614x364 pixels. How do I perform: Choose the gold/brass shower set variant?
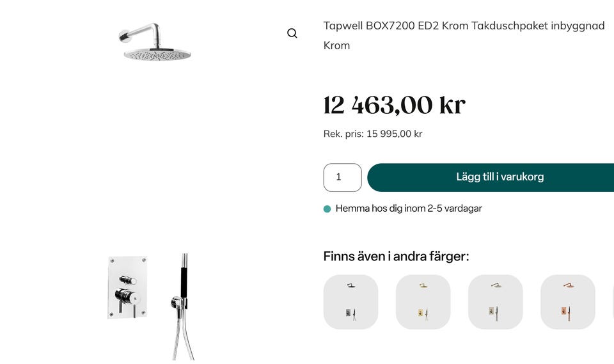point(423,302)
